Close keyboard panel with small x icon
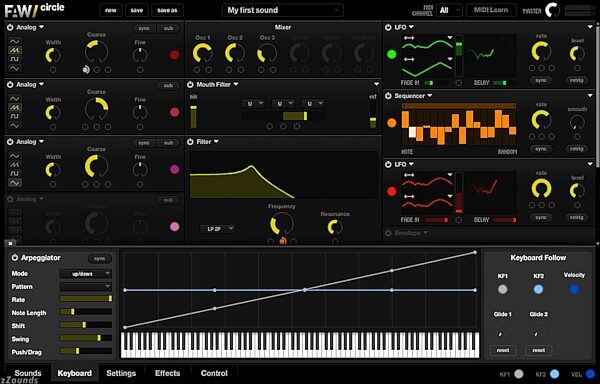The height and width of the screenshot is (384, 600). pos(10,243)
